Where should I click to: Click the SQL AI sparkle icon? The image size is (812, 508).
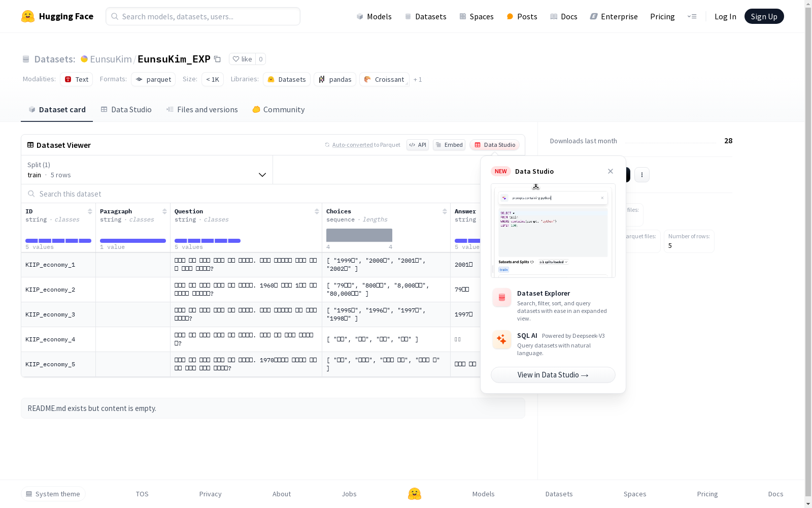[x=502, y=339]
